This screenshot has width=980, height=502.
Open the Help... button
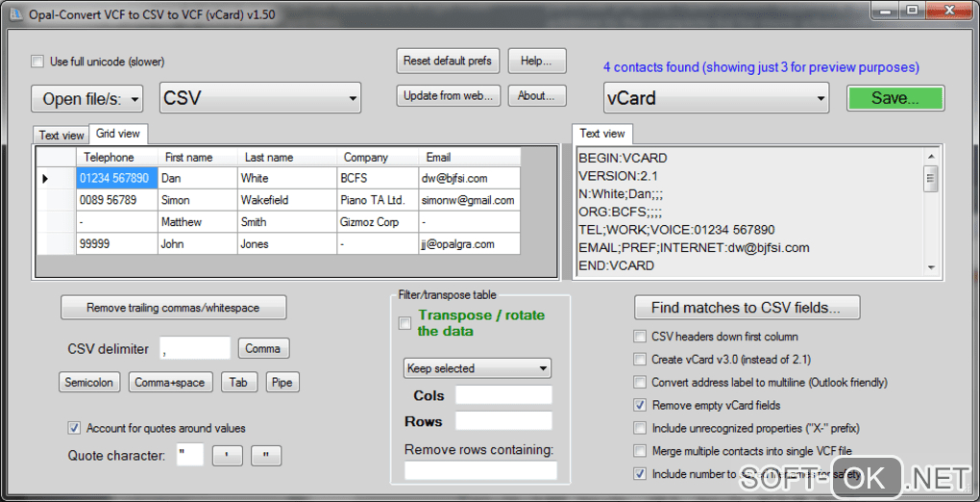coord(537,61)
